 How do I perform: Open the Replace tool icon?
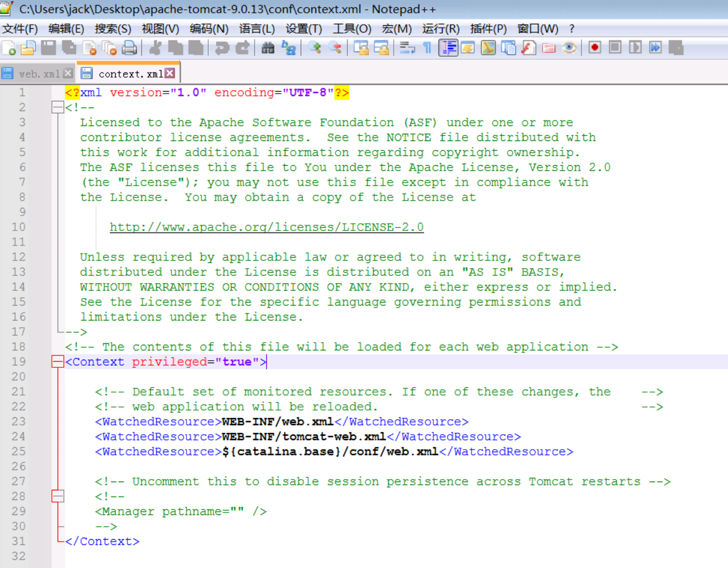[x=288, y=48]
